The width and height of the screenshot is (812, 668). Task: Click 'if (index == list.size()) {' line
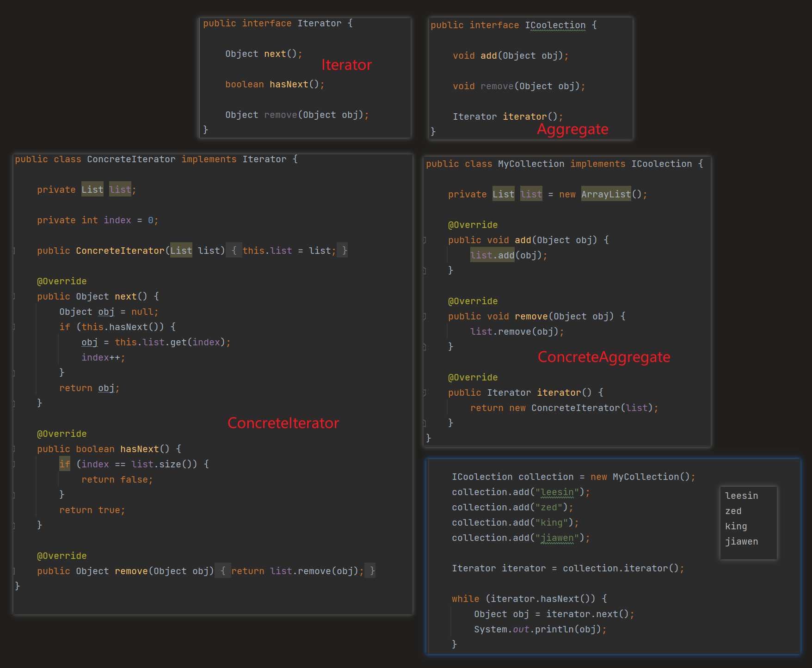point(134,465)
